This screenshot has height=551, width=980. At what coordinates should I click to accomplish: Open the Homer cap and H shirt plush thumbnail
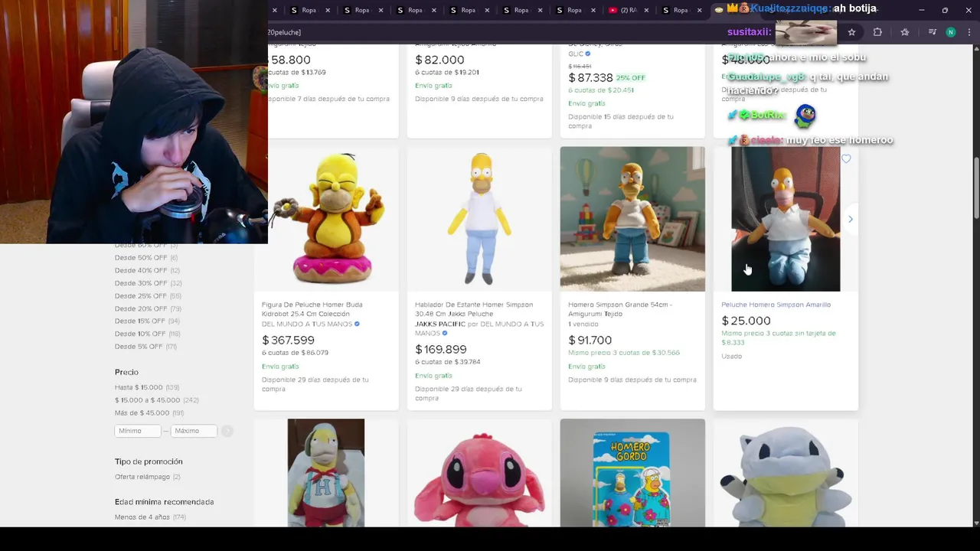[x=326, y=473]
